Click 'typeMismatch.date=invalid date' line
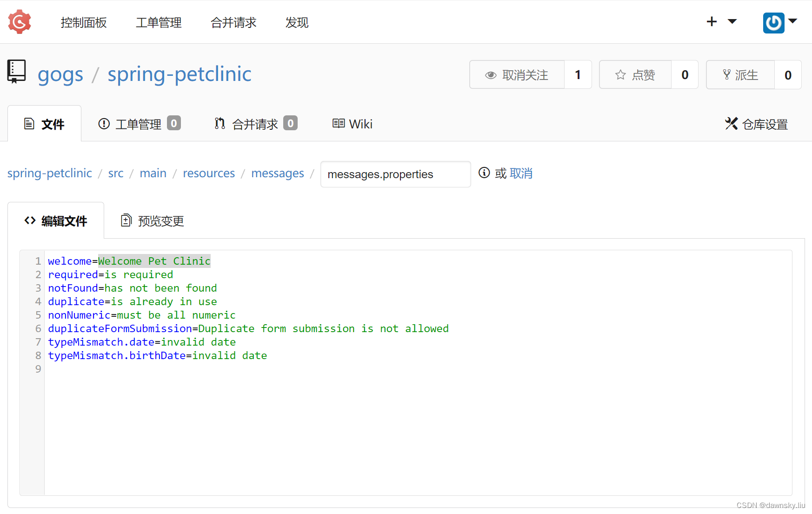 coord(142,342)
